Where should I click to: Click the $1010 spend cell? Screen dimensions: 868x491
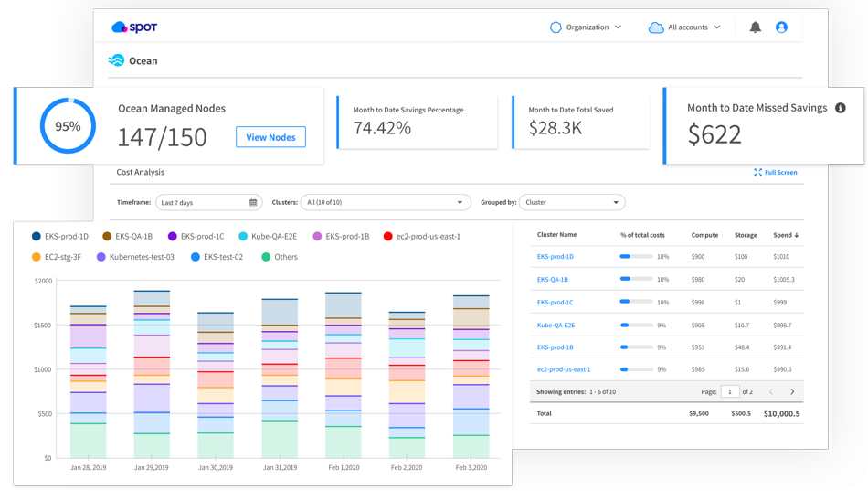pyautogui.click(x=781, y=257)
